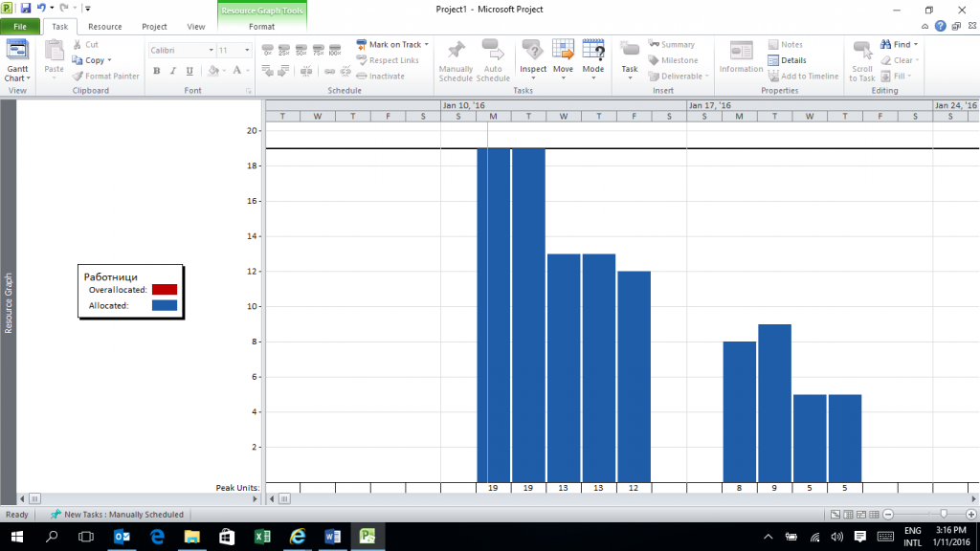
Task: Click New Tasks Manually Scheduled status button
Action: tap(118, 514)
